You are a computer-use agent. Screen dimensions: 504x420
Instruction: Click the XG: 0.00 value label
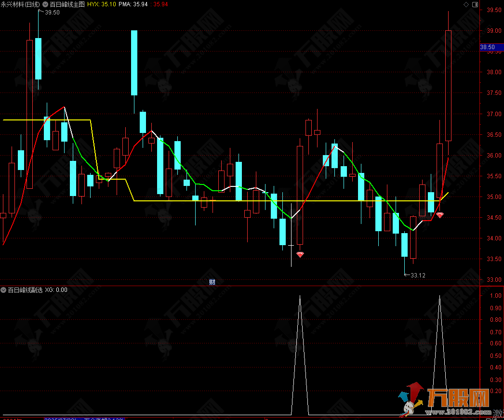pos(56,290)
